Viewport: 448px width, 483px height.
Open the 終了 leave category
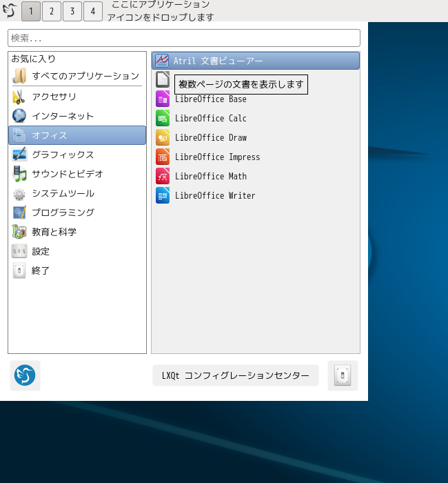[77, 270]
